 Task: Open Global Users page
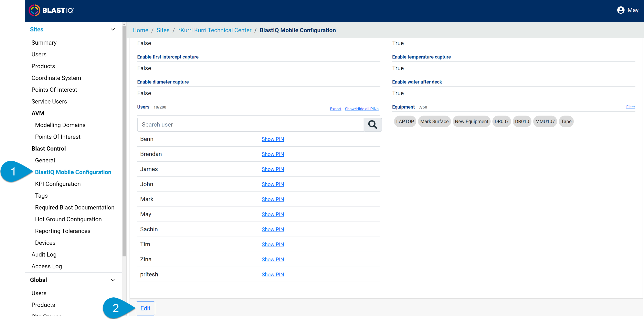pyautogui.click(x=39, y=293)
